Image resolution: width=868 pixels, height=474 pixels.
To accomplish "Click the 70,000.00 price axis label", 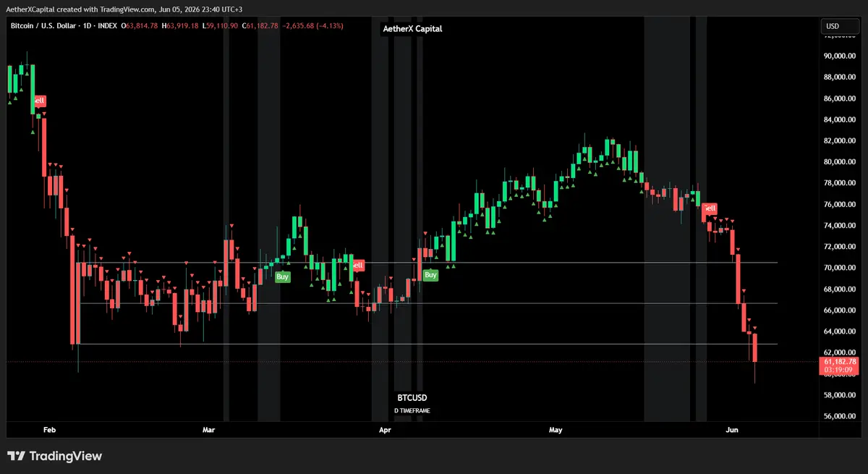I will pos(840,268).
